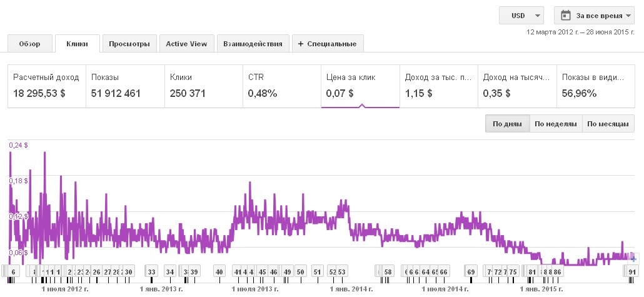Expand the За все время date range arrow

click(628, 16)
